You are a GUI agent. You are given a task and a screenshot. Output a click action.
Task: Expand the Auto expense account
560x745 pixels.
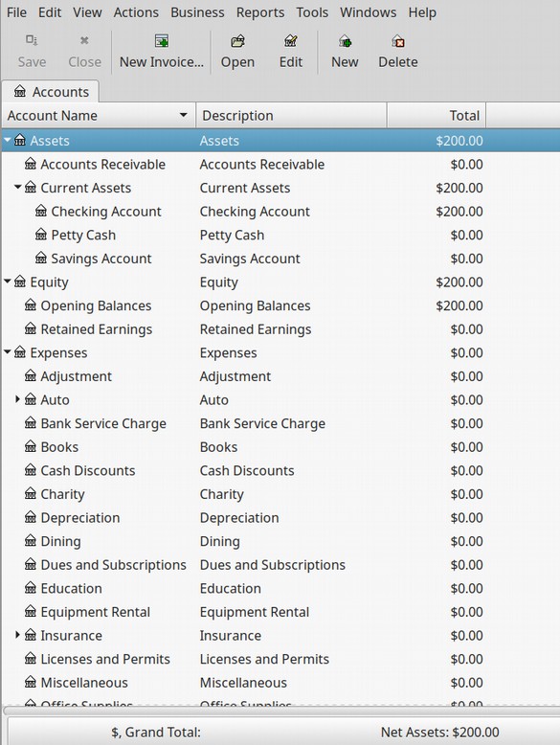click(x=17, y=399)
